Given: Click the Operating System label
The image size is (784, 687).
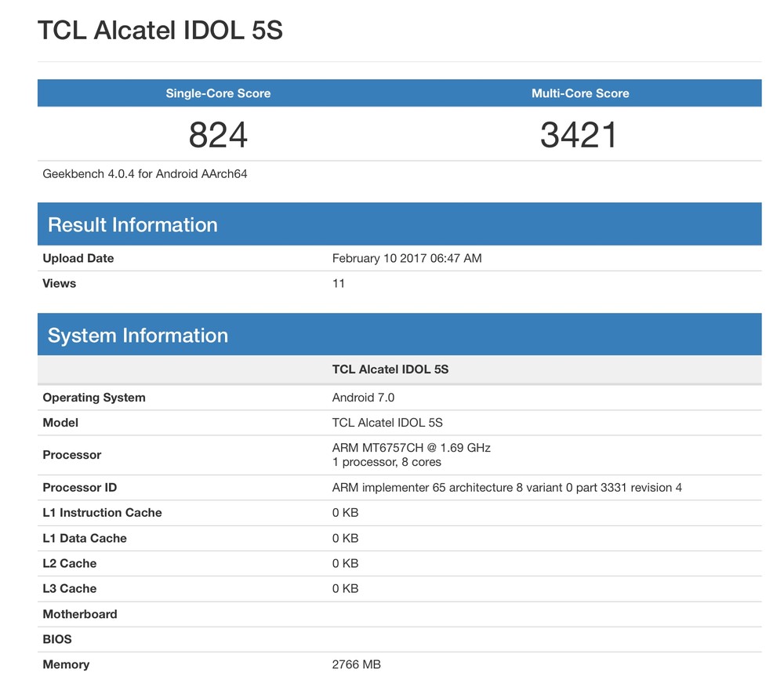Looking at the screenshot, I should click(94, 398).
